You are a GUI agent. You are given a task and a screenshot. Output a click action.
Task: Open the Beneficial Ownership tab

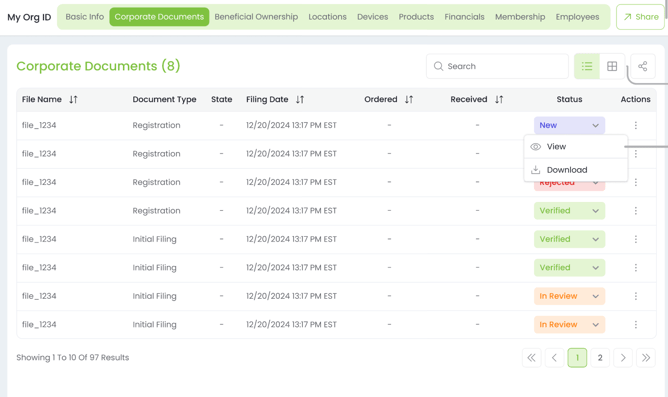coord(256,17)
